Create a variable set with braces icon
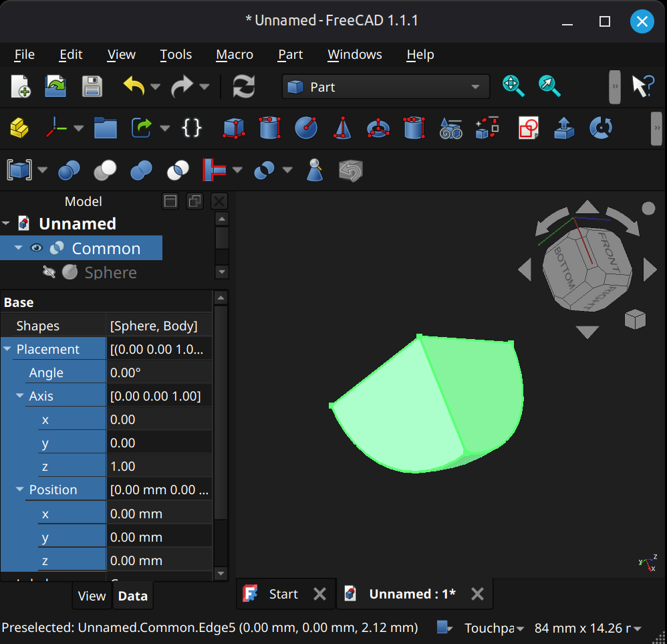 tap(191, 128)
